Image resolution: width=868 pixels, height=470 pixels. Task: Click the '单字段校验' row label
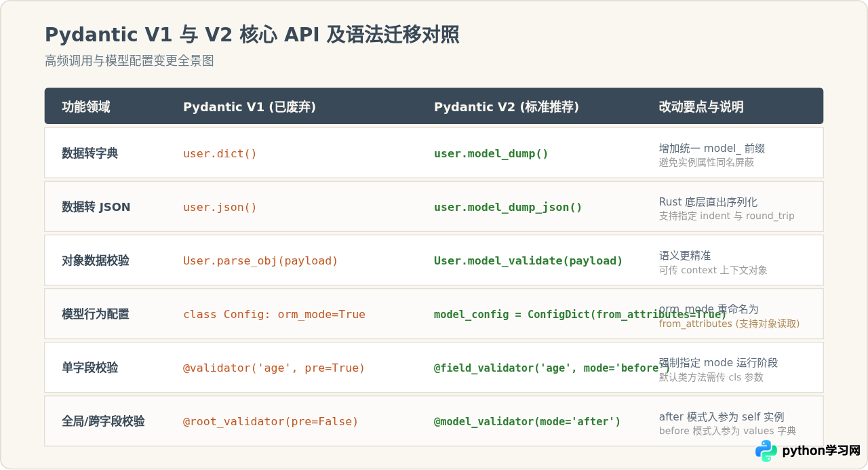(90, 368)
